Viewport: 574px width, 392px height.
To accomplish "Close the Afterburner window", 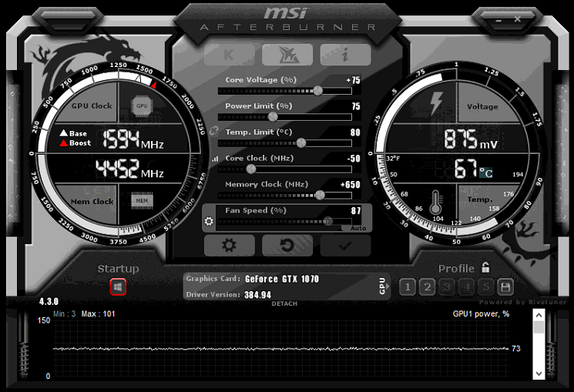I will click(518, 19).
